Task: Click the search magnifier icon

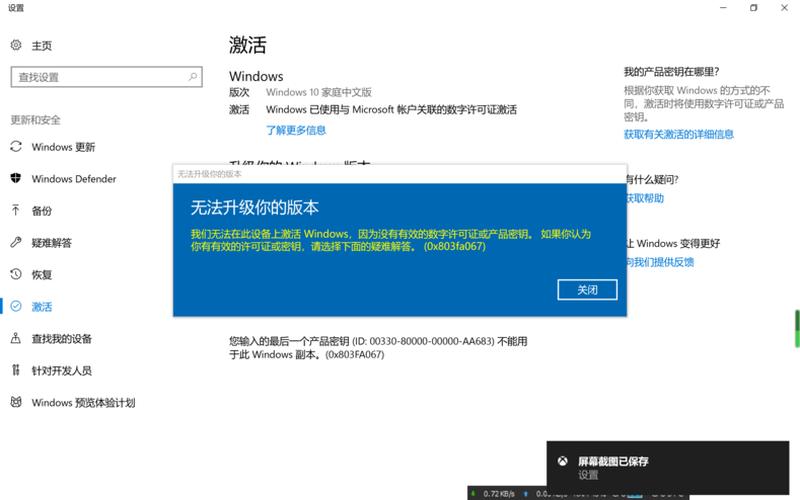Action: click(193, 77)
